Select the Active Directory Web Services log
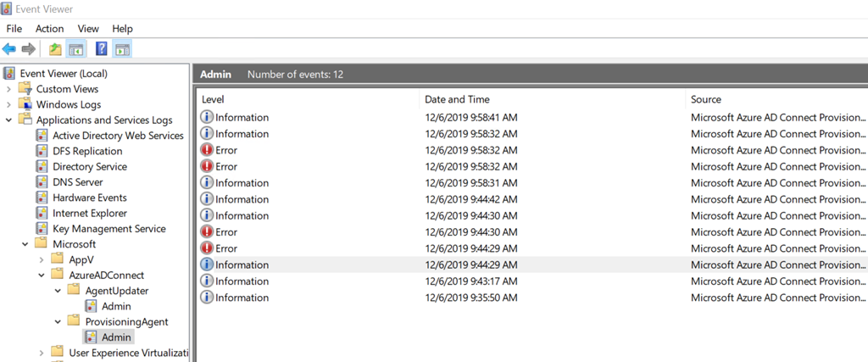 tap(118, 136)
